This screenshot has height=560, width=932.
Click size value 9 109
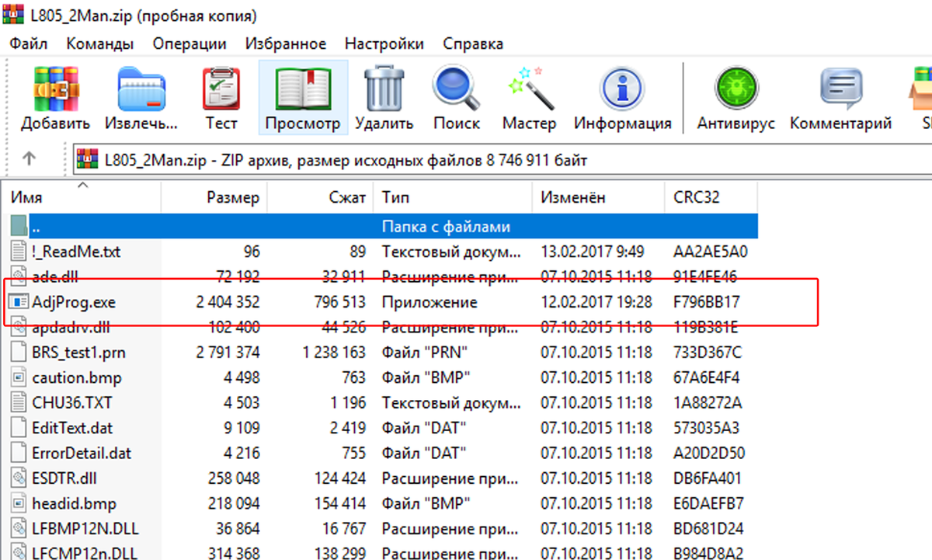tap(241, 428)
